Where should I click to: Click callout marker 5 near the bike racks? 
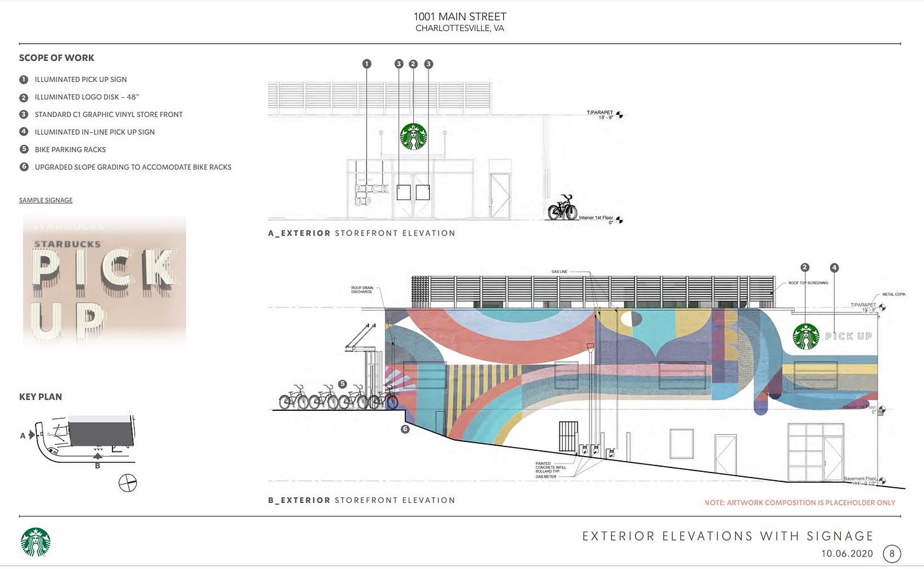[343, 384]
